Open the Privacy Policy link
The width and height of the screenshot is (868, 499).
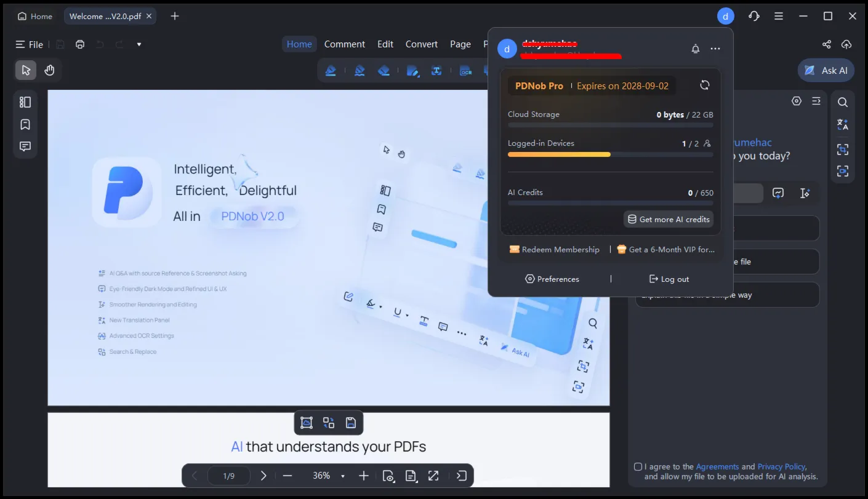pyautogui.click(x=781, y=466)
